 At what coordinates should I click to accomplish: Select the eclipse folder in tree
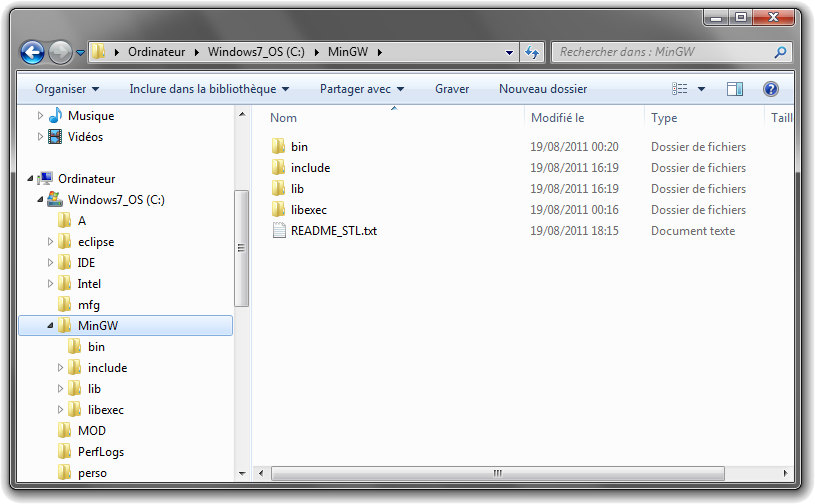click(96, 242)
